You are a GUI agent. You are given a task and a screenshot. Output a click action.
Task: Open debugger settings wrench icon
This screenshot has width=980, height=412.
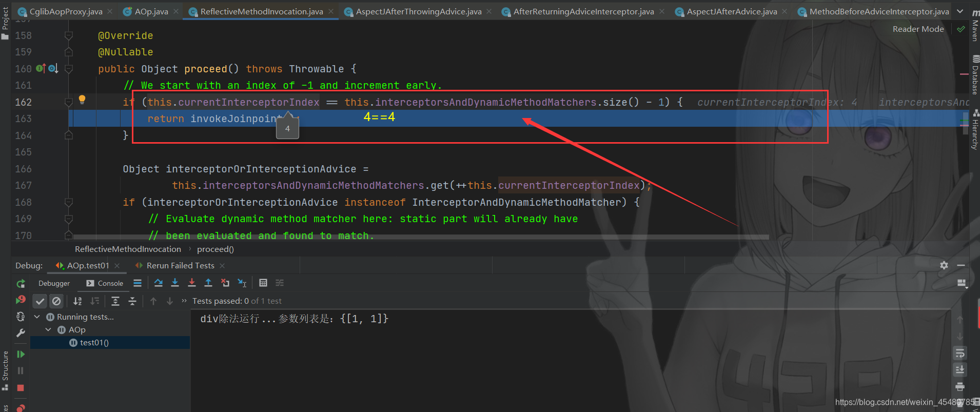coord(21,333)
